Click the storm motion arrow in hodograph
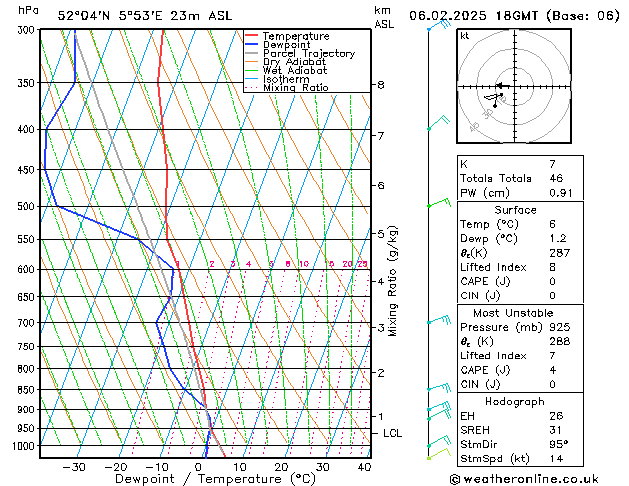 click(503, 85)
